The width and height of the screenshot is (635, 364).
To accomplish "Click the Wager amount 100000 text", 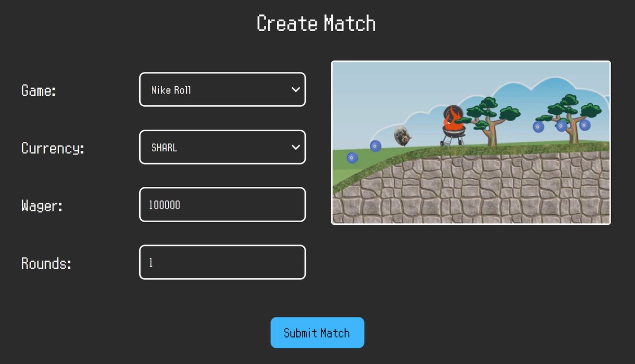I will pyautogui.click(x=164, y=205).
